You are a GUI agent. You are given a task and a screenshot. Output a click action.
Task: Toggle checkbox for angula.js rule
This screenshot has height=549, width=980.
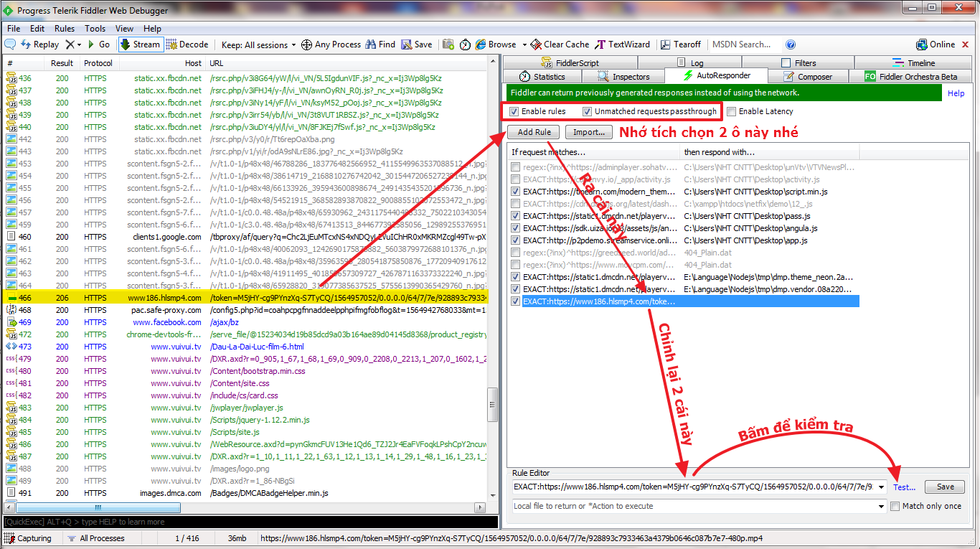coord(516,228)
